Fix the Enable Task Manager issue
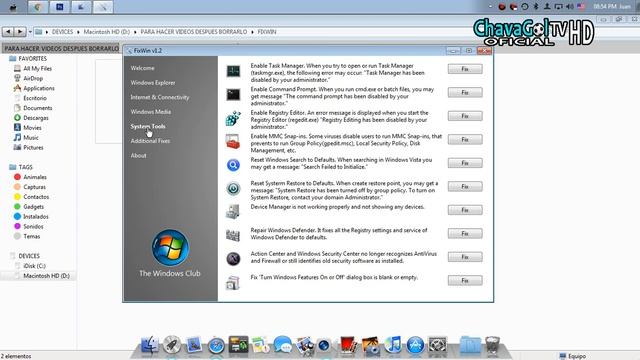This screenshot has height=360, width=640. click(465, 69)
